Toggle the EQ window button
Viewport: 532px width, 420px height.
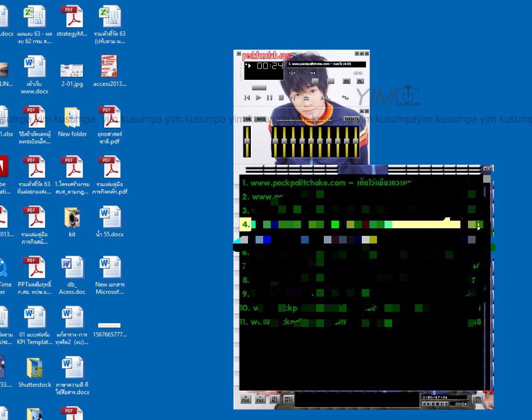tap(347, 81)
